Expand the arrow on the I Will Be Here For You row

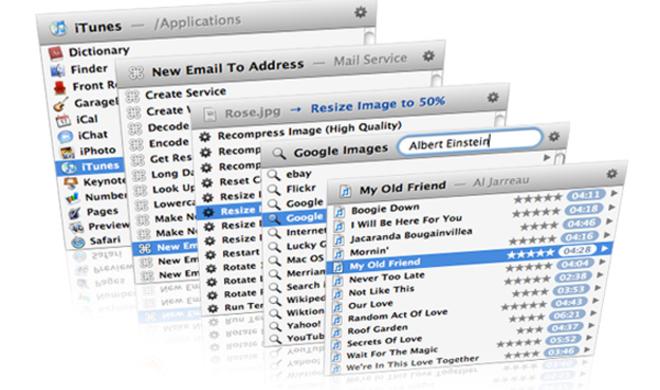click(x=612, y=207)
